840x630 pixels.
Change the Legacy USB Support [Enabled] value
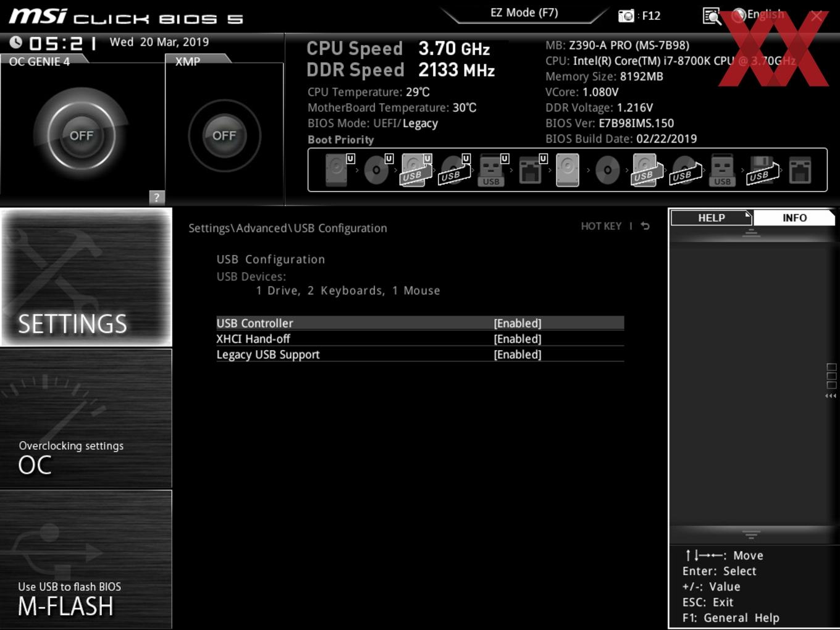(x=518, y=355)
